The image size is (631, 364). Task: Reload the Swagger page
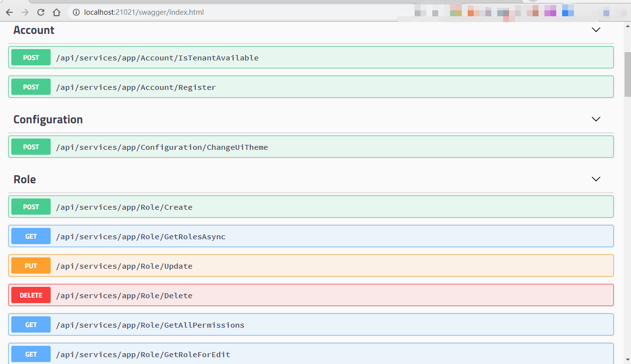(x=41, y=12)
